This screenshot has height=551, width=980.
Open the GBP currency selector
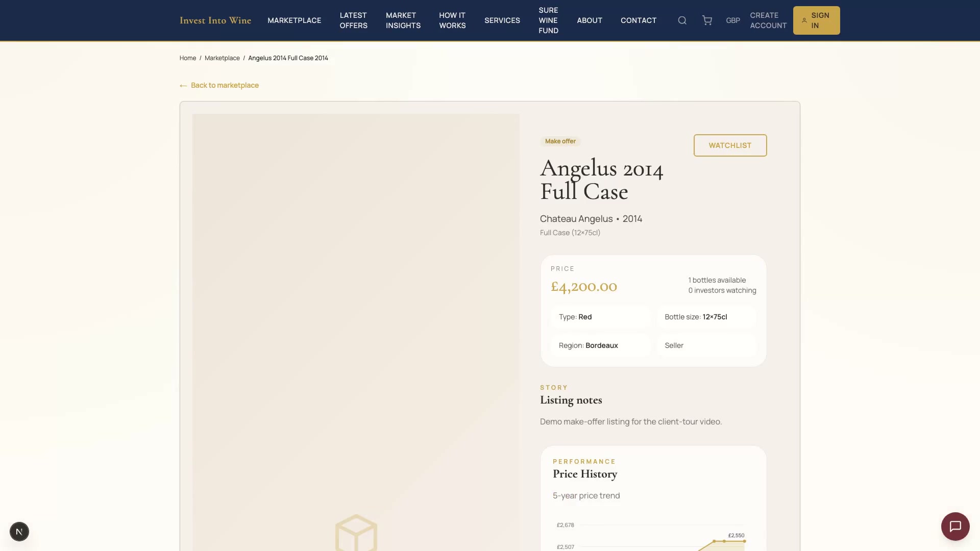(x=733, y=20)
